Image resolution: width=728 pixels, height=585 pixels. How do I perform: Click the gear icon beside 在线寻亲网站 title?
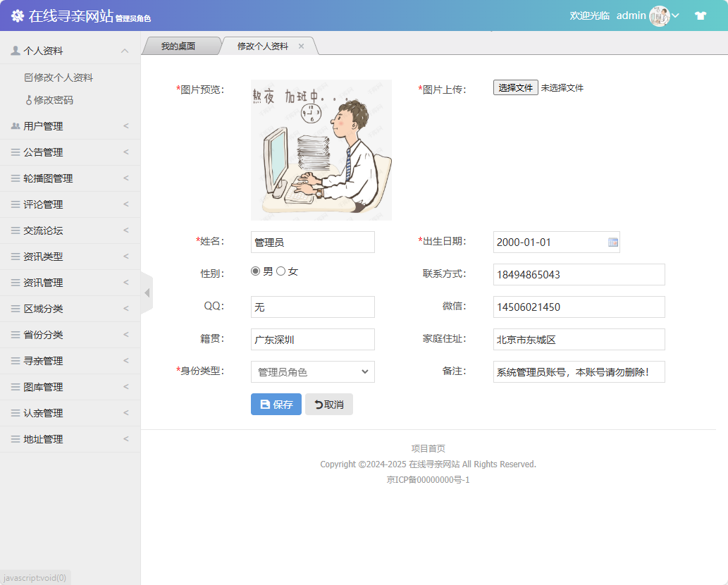coord(18,15)
